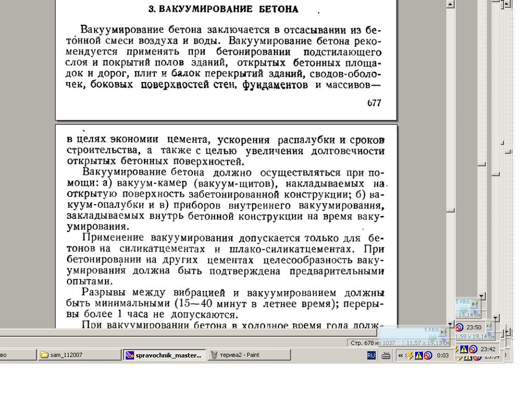Click the lightning bolt tray icon beside 0:03
This screenshot has width=532, height=399.
[410, 355]
